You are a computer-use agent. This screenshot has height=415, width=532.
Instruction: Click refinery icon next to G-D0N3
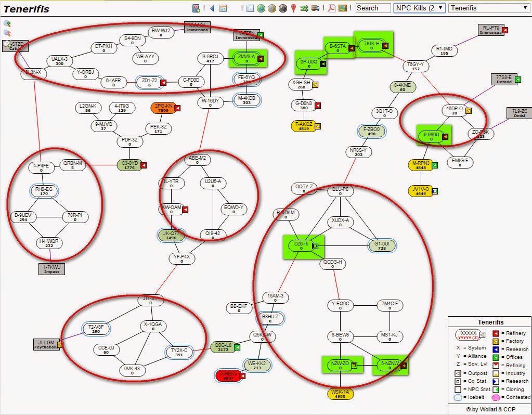[x=318, y=106]
